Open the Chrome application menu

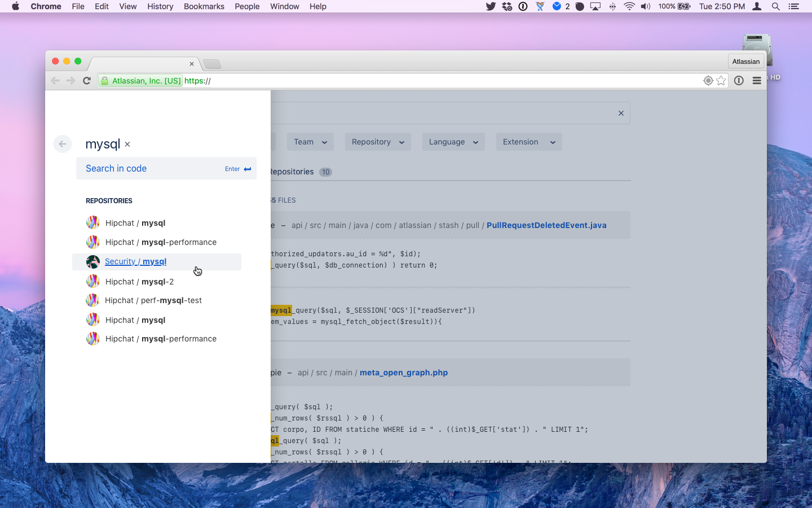(46, 6)
